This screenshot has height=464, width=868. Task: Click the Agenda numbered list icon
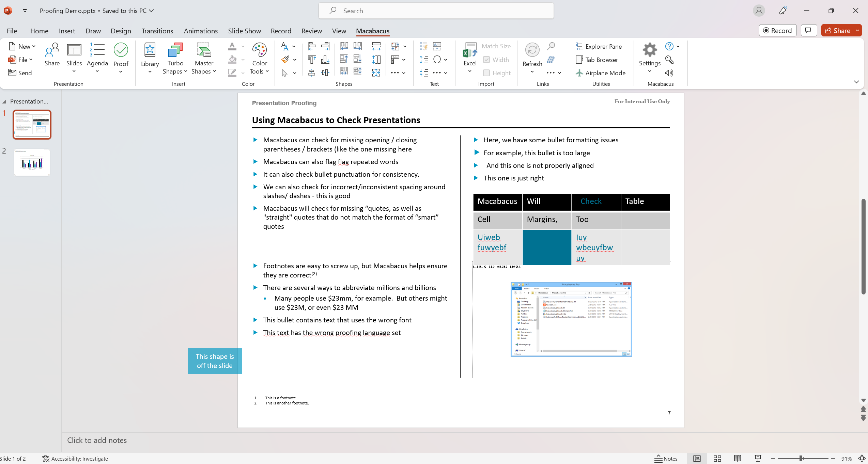[x=97, y=50]
